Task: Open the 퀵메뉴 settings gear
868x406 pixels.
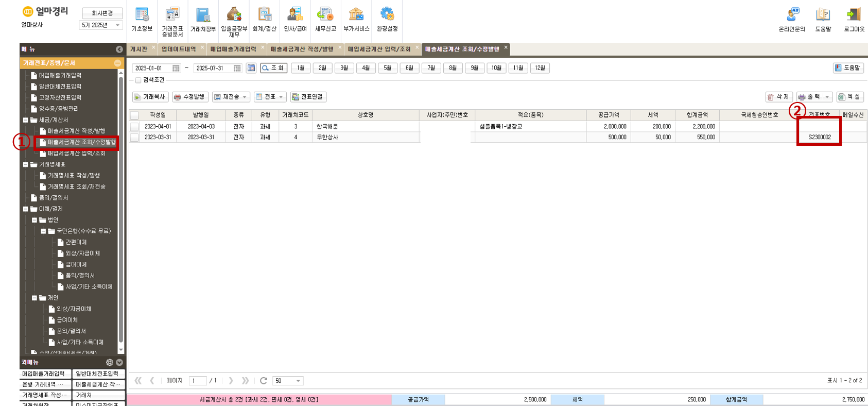Action: click(x=109, y=362)
